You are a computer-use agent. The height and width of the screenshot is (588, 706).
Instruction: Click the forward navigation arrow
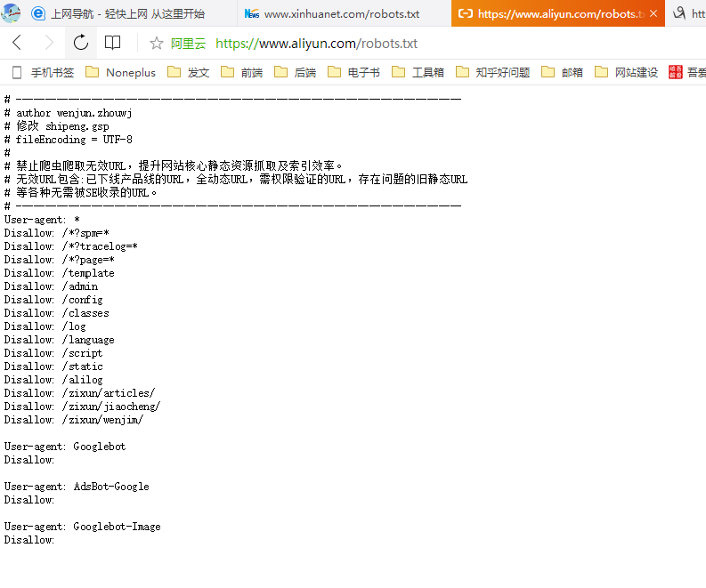tap(49, 43)
